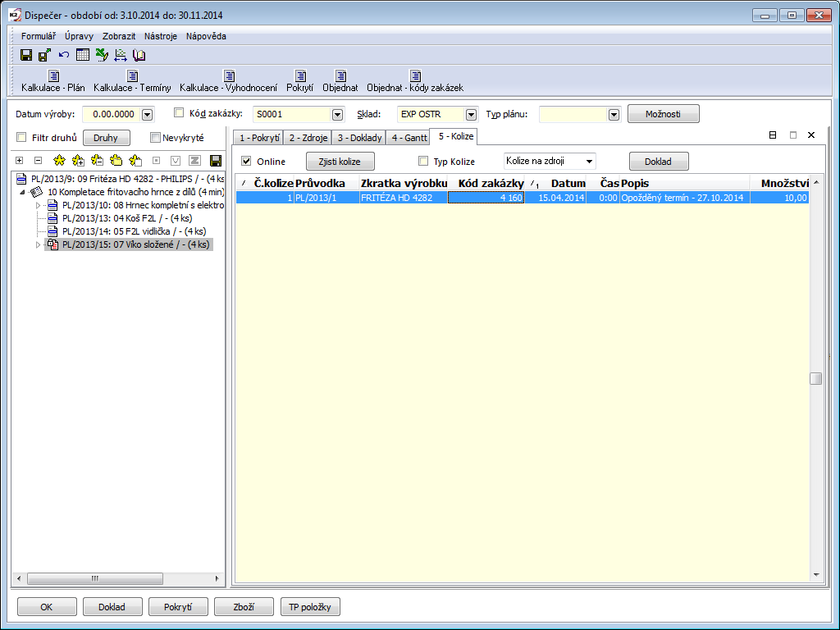Switch to the 4 - Gantt tab
The height and width of the screenshot is (630, 840).
pos(409,138)
